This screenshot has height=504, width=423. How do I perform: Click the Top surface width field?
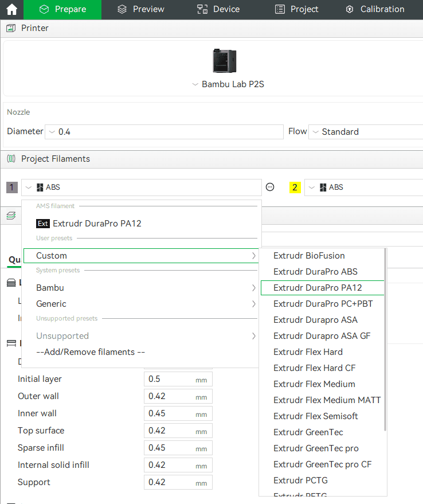[178, 431]
